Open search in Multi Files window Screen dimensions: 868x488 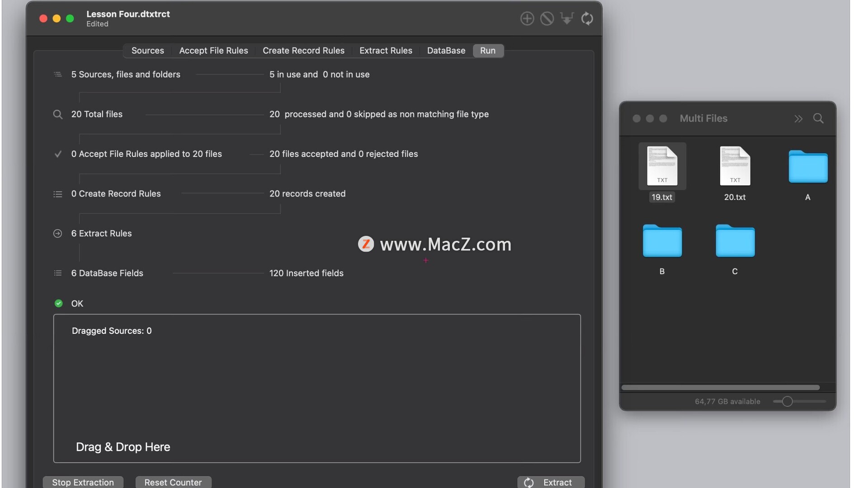pyautogui.click(x=818, y=118)
